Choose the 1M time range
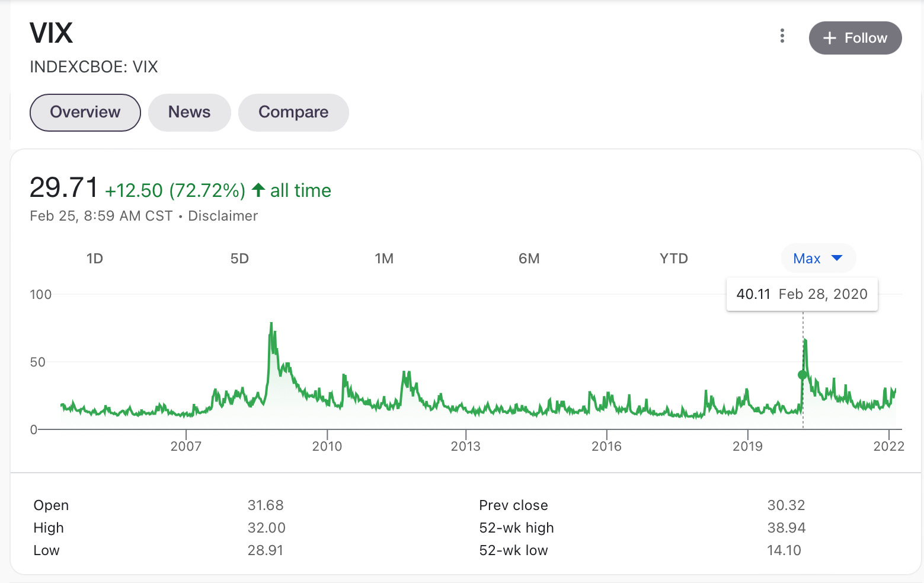Image resolution: width=924 pixels, height=583 pixels. coord(384,259)
